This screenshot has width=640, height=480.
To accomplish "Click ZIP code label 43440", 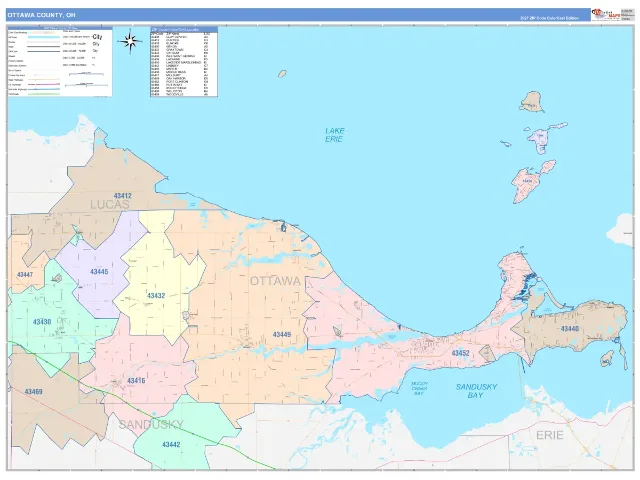I will pyautogui.click(x=570, y=329).
